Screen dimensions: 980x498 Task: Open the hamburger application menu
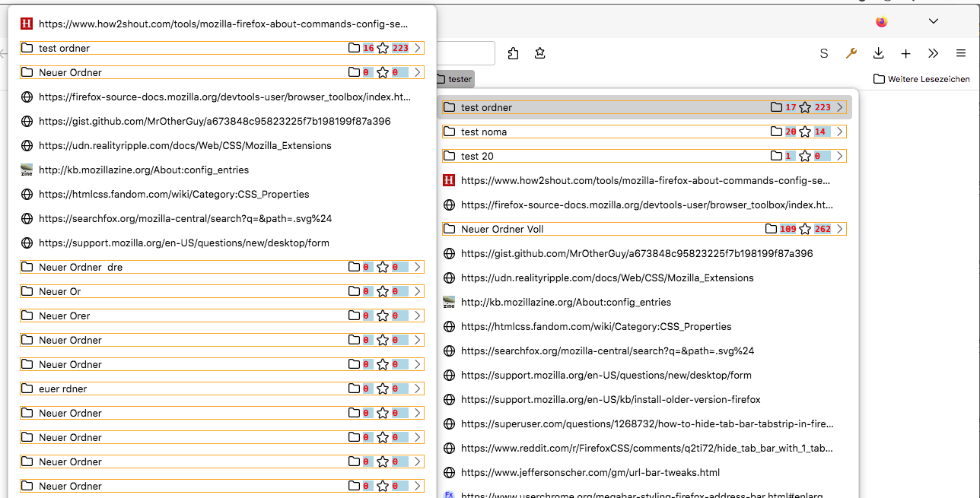(961, 53)
